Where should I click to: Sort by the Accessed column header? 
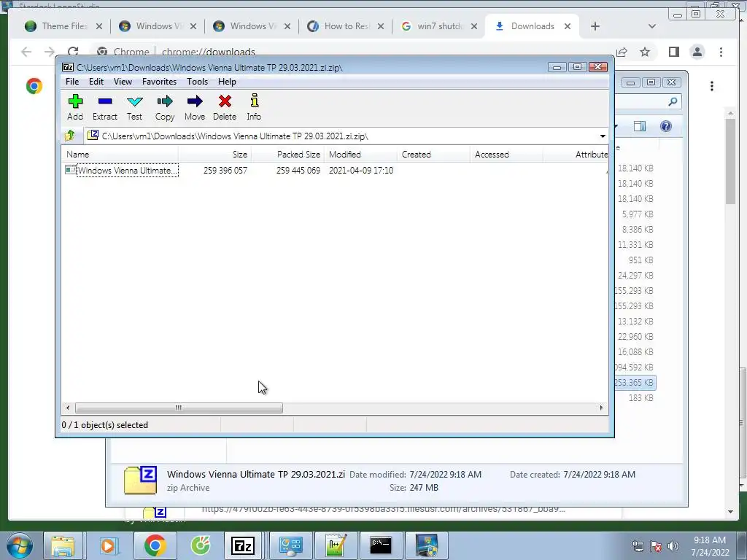click(506, 155)
